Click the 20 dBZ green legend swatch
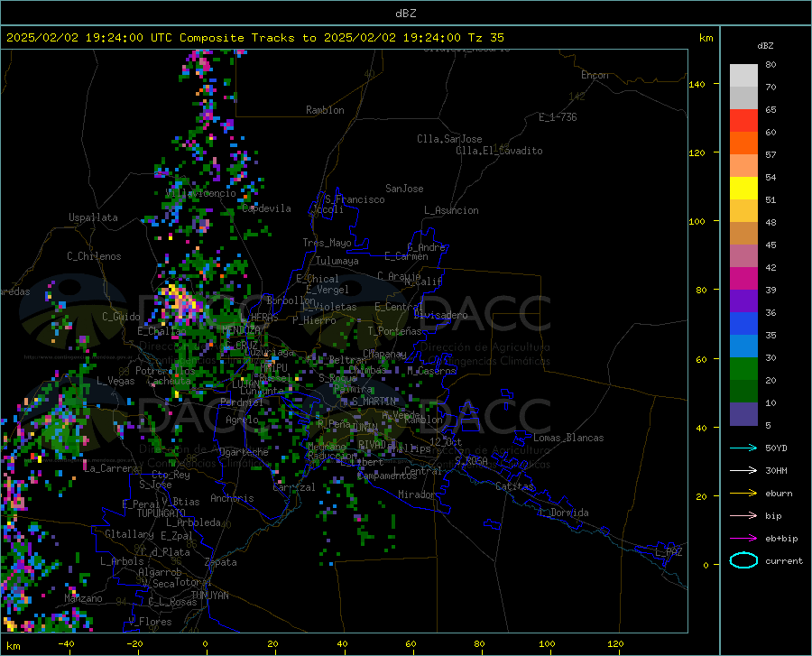 pos(743,369)
